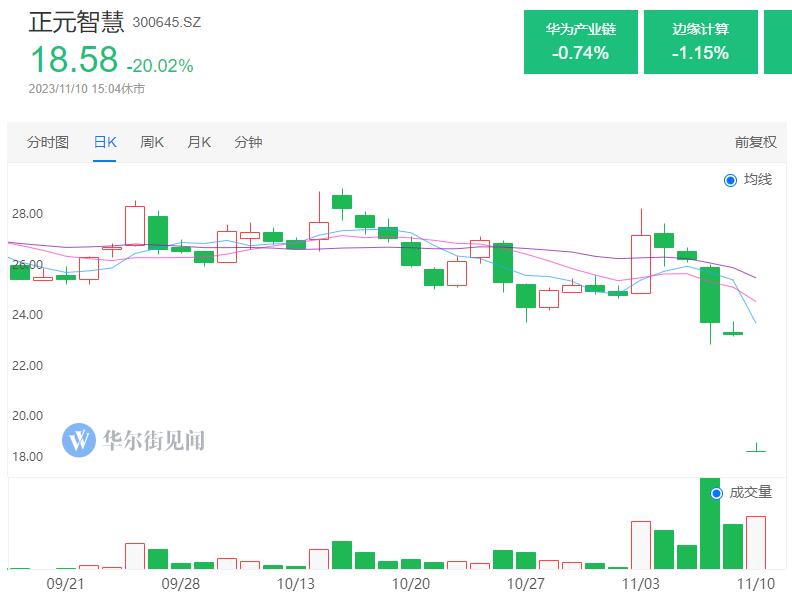This screenshot has width=792, height=597.
Task: Open the 华为产业链 sector tile
Action: [581, 42]
